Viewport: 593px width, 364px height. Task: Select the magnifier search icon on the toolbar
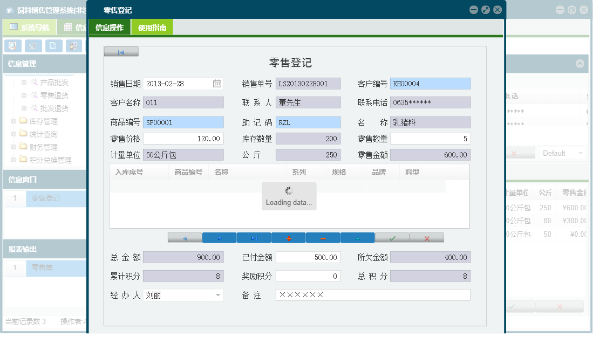click(x=12, y=46)
